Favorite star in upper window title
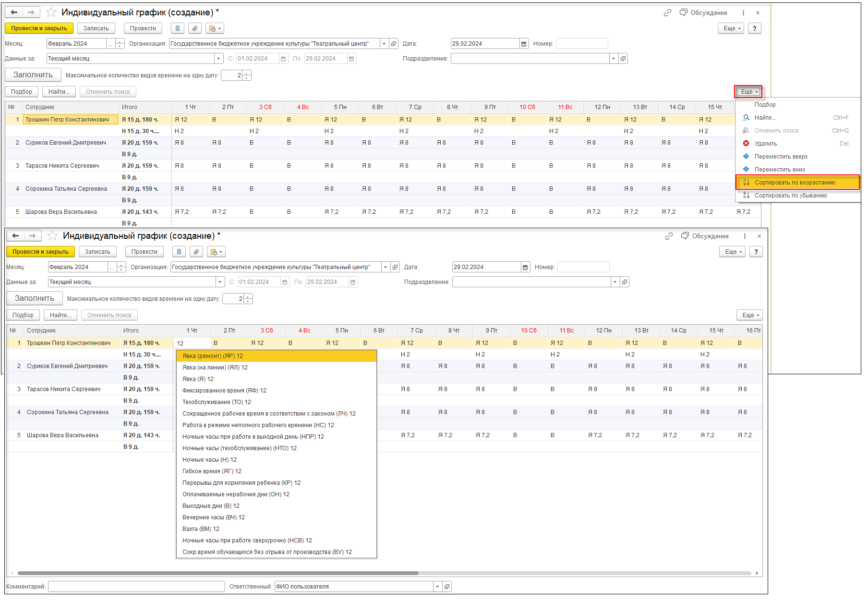The image size is (868, 602). click(x=51, y=12)
